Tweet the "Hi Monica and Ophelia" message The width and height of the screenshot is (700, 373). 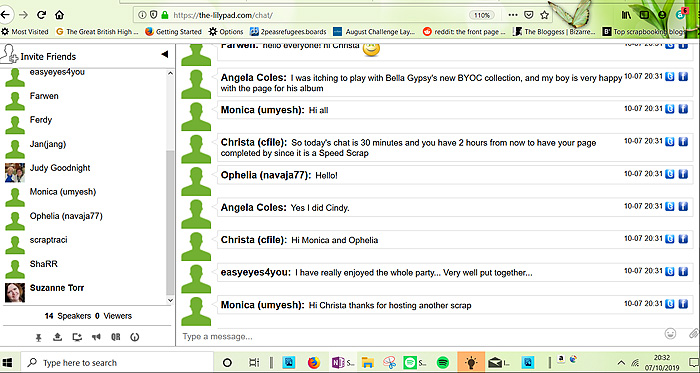(x=670, y=239)
